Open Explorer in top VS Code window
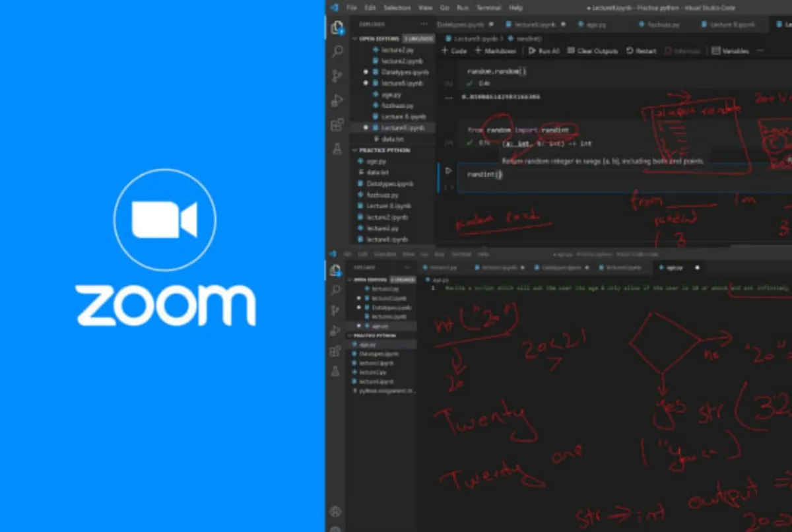 pos(337,27)
